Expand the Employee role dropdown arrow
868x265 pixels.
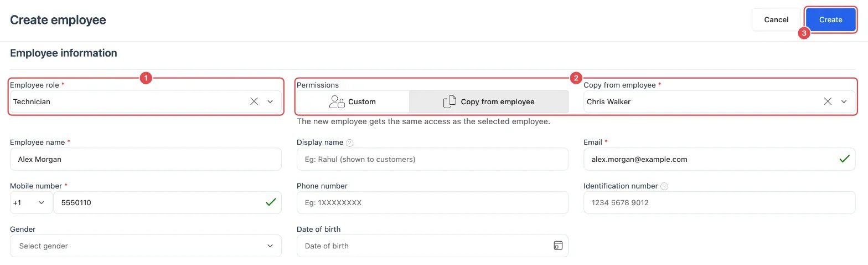coord(270,101)
